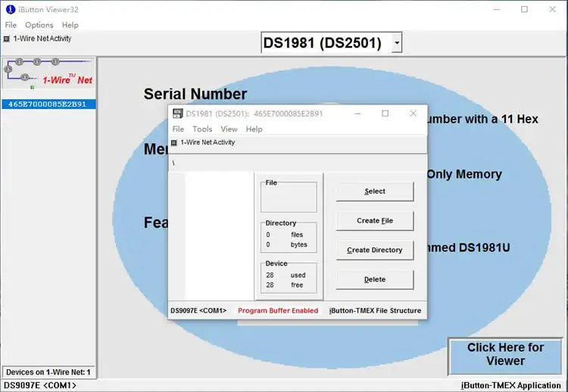
Task: Open Options menu in iButton Viewer32
Action: pyautogui.click(x=39, y=25)
